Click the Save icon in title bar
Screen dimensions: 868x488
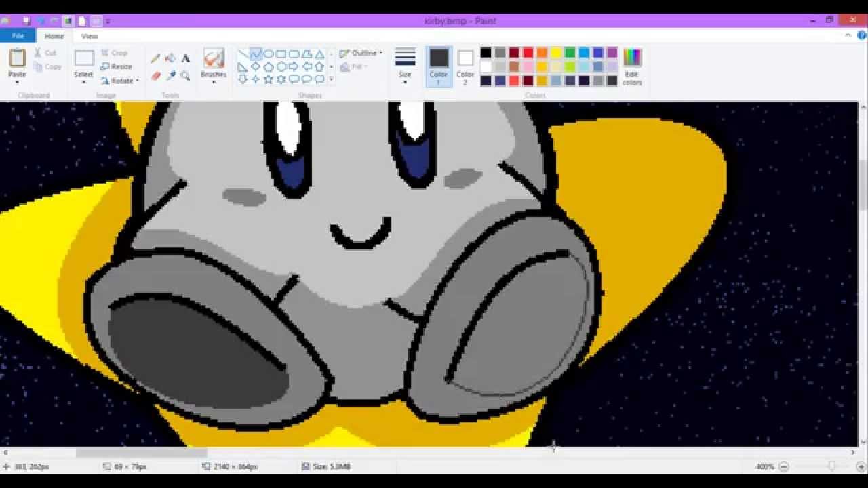pyautogui.click(x=26, y=21)
